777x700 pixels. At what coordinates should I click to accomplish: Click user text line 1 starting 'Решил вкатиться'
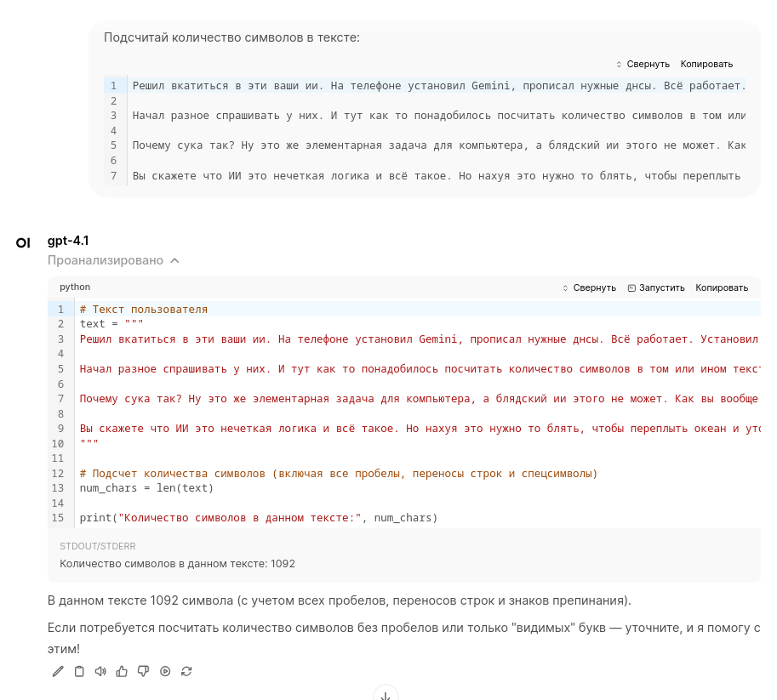pyautogui.click(x=439, y=86)
